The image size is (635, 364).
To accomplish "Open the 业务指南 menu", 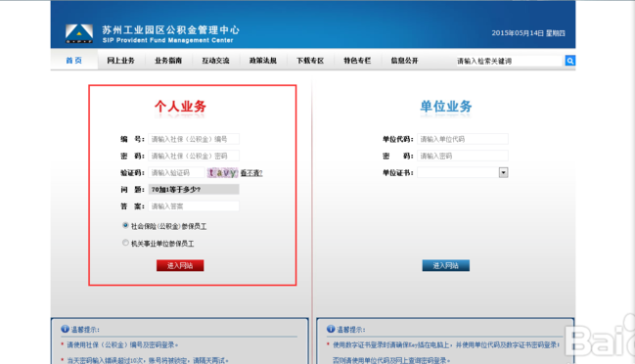I will coord(168,61).
